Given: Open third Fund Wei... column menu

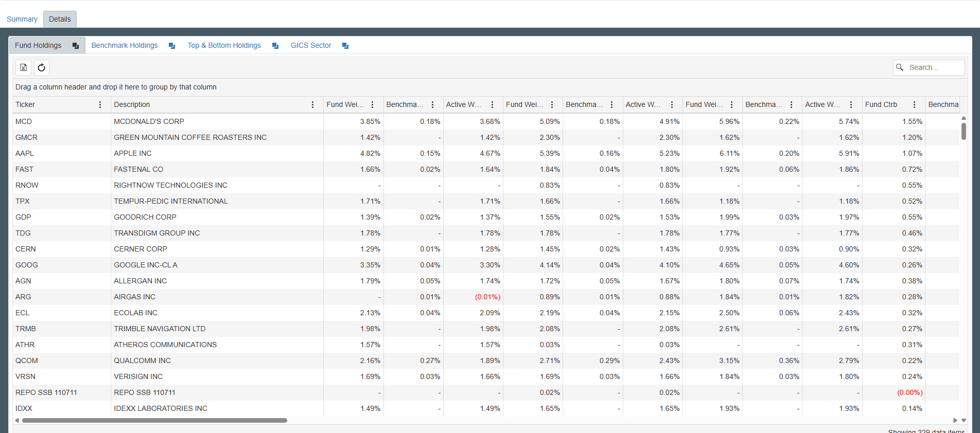Looking at the screenshot, I should tap(731, 104).
